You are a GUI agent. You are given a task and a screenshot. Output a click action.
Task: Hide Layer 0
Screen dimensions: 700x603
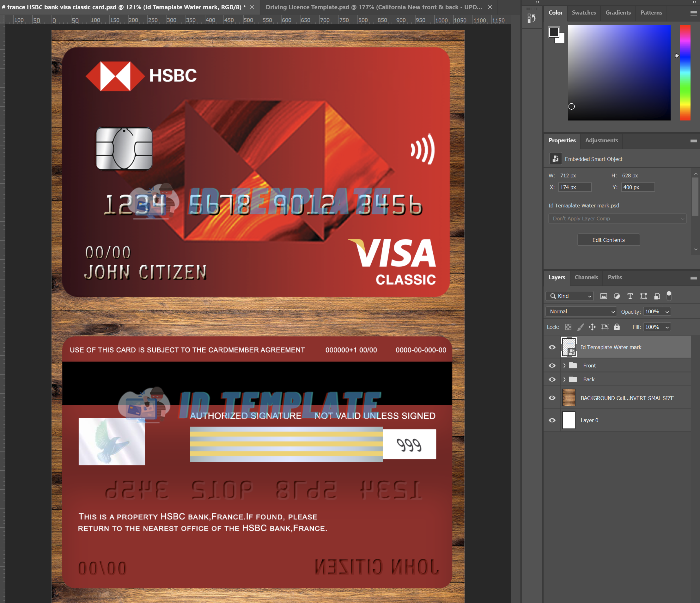[x=552, y=420]
